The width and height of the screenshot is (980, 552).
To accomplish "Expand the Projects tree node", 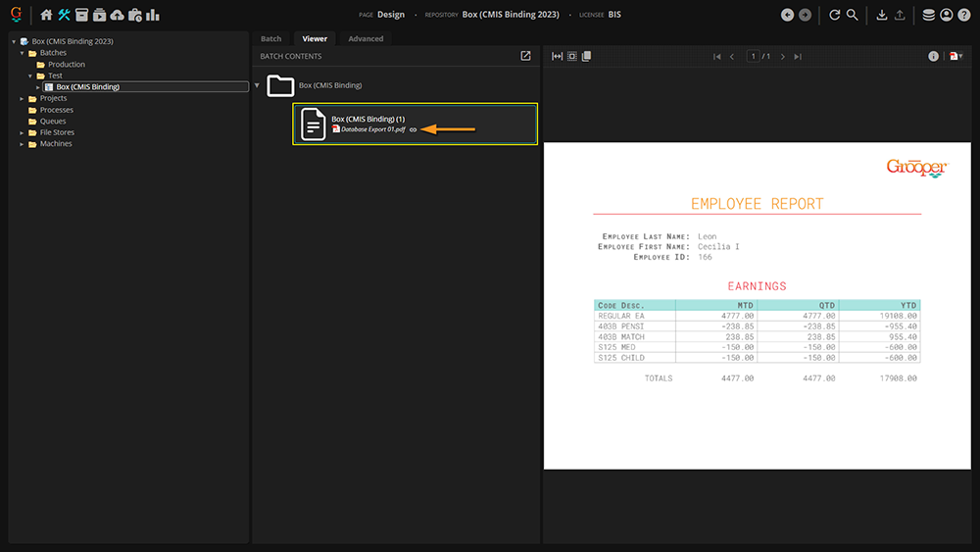I will pos(22,99).
